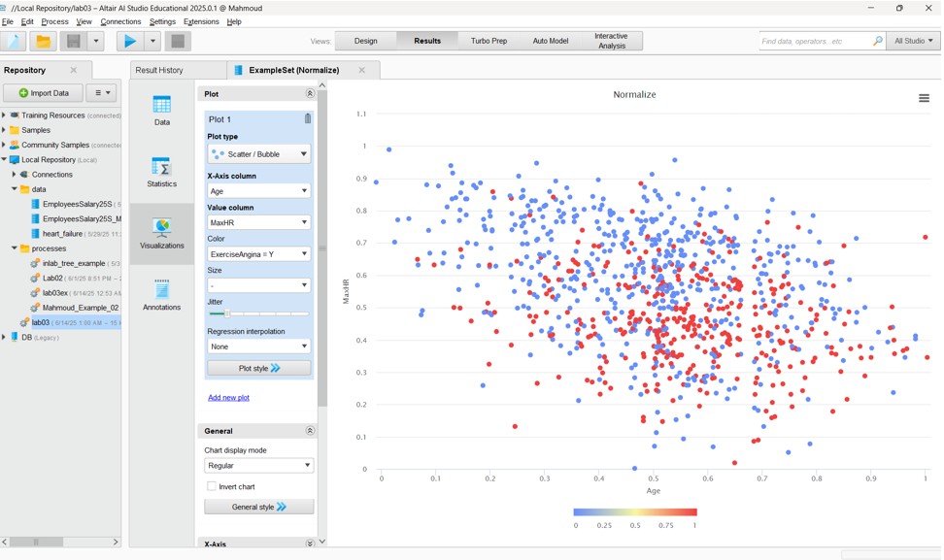Viewport: 944px width, 560px height.
Task: Save the current process
Action: 75,40
